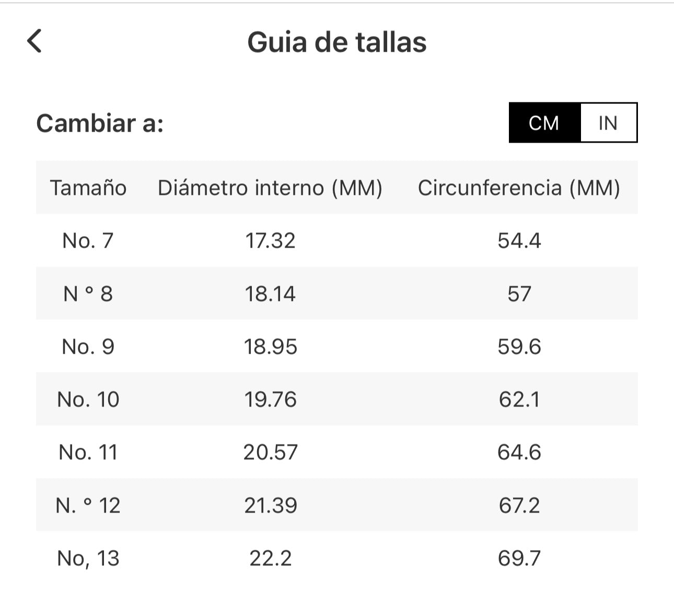Tap the back arrow icon
The height and width of the screenshot is (616, 674).
34,41
